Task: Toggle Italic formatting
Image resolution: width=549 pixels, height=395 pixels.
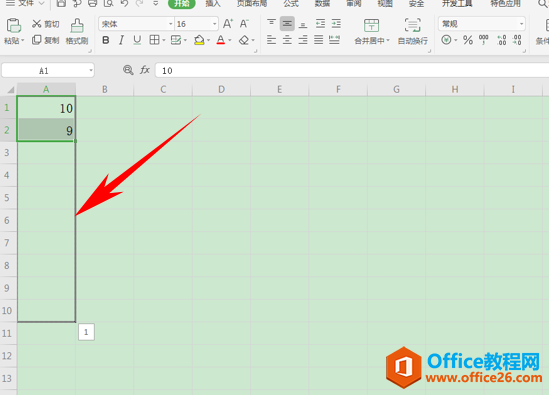Action: click(x=121, y=40)
